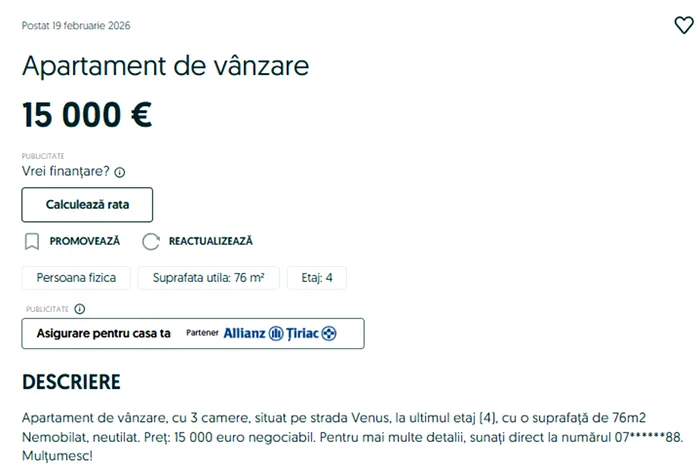
Task: Click the Vrei finanțare? text
Action: pyautogui.click(x=66, y=171)
